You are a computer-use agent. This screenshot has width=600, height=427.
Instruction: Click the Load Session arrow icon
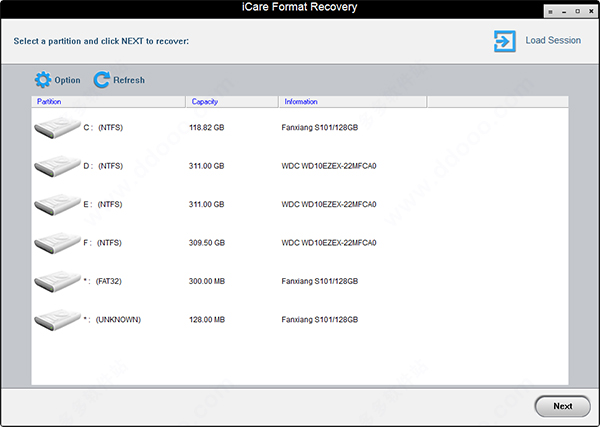coord(504,41)
